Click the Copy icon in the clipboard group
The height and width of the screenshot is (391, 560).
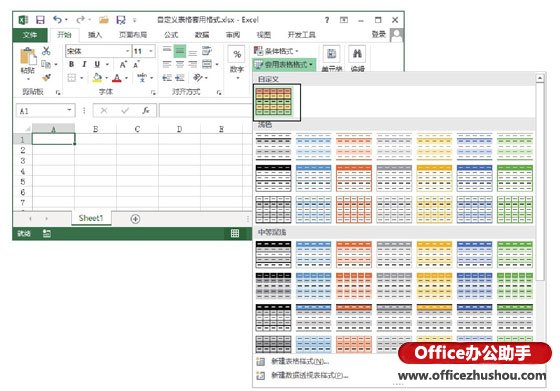46,64
